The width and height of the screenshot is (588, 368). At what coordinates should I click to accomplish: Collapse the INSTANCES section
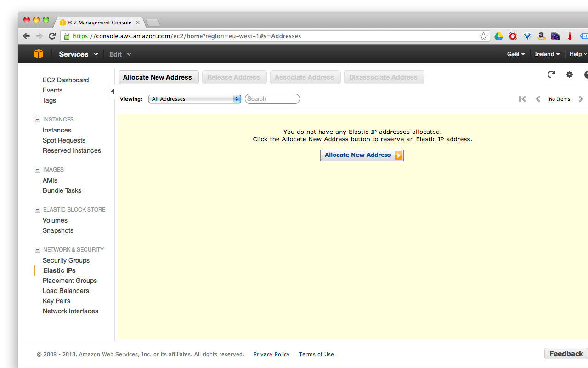37,119
